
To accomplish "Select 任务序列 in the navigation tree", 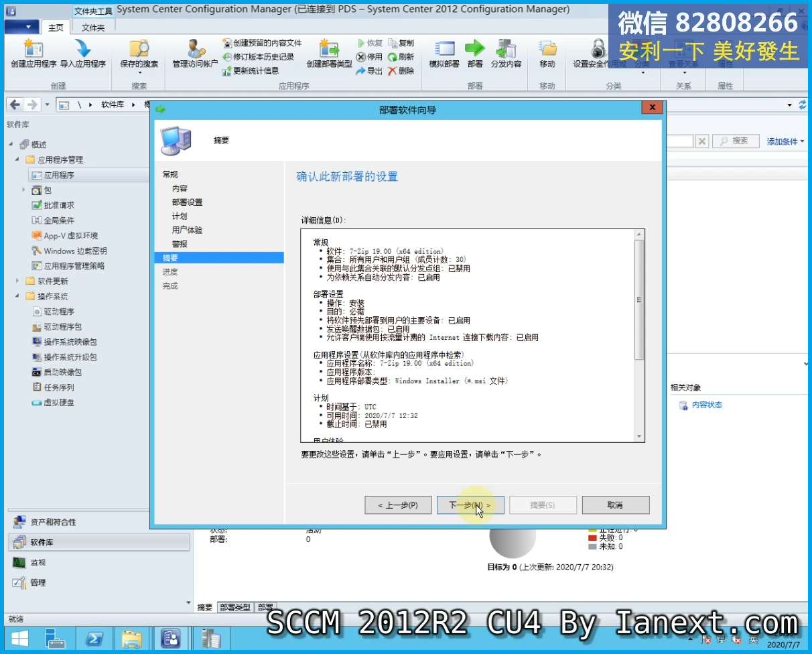I will click(x=53, y=387).
